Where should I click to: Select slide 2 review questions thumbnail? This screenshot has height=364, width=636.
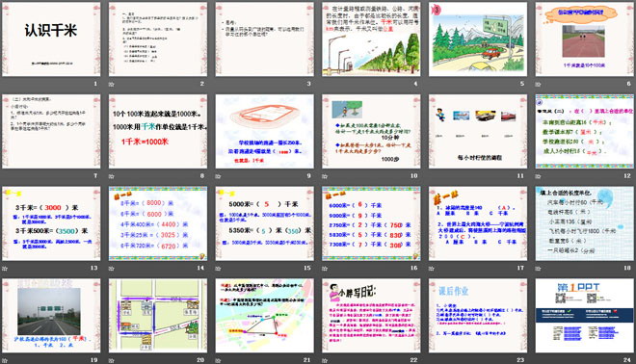click(158, 39)
